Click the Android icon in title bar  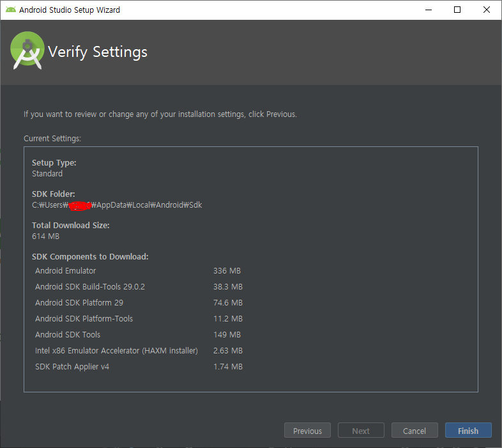[x=11, y=10]
